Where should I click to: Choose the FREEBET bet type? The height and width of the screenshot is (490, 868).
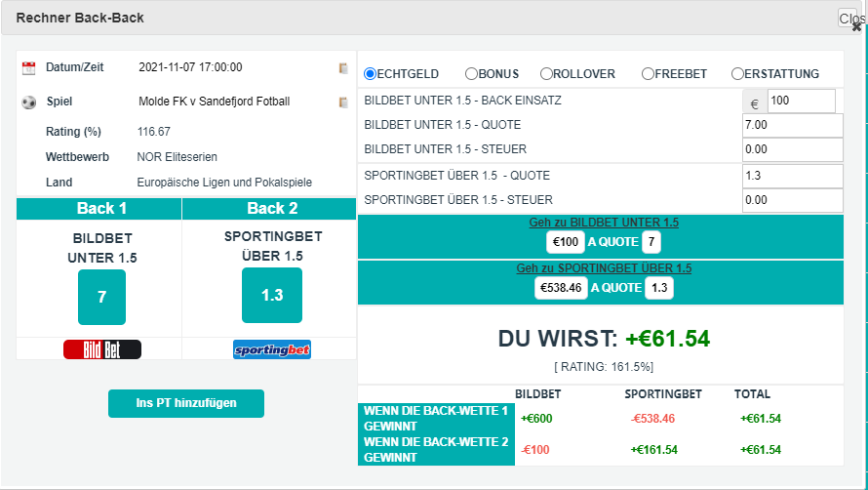648,74
